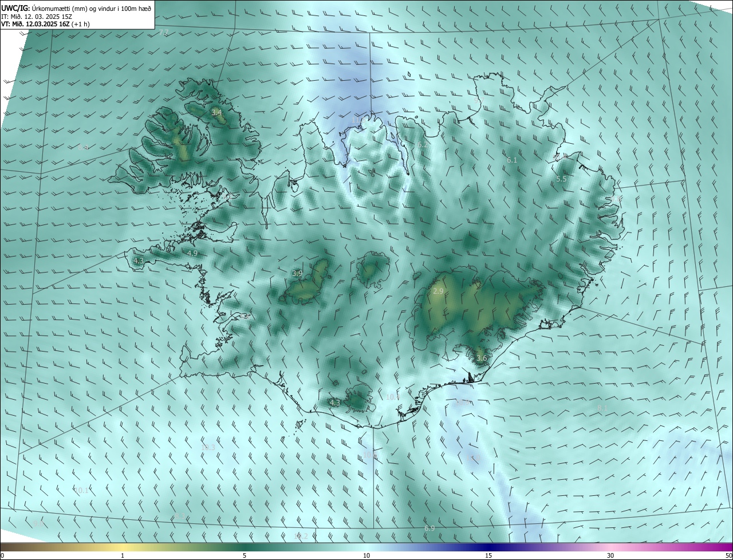Screen dimensions: 733x560
Task: Select the 'VT: Mið. 12.03.2025 16Z (+1 h)' line
Action: point(45,24)
